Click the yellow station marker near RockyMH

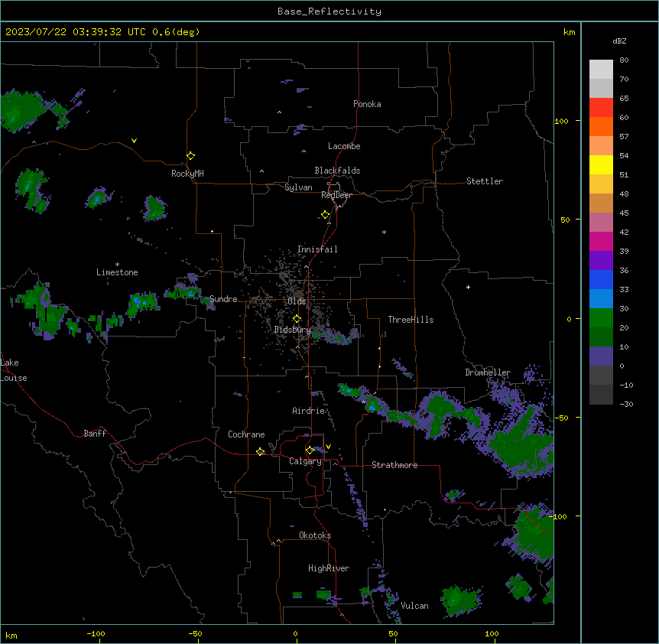(x=191, y=156)
